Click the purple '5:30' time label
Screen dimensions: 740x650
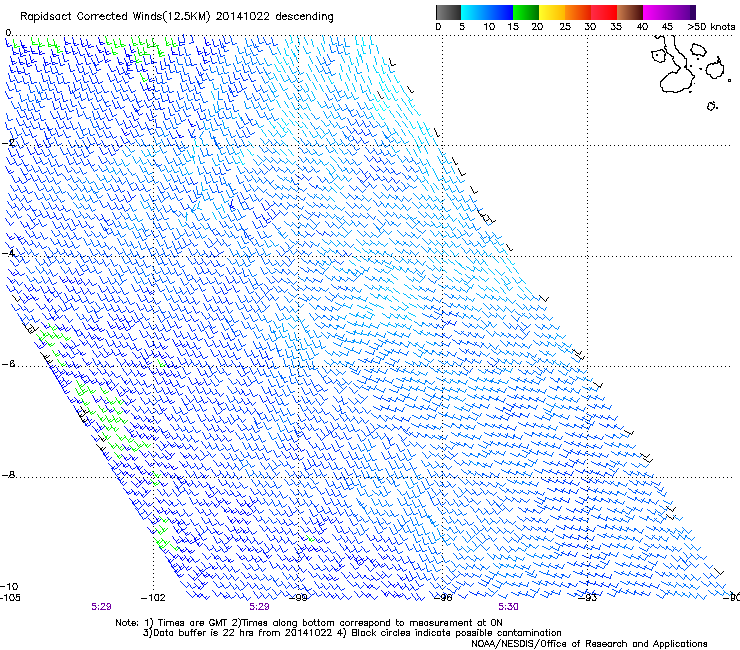point(508,607)
